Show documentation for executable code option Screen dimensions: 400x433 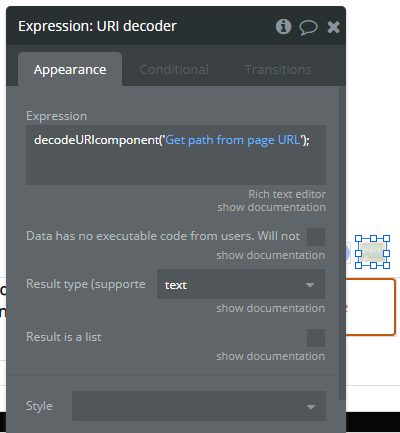click(x=270, y=255)
